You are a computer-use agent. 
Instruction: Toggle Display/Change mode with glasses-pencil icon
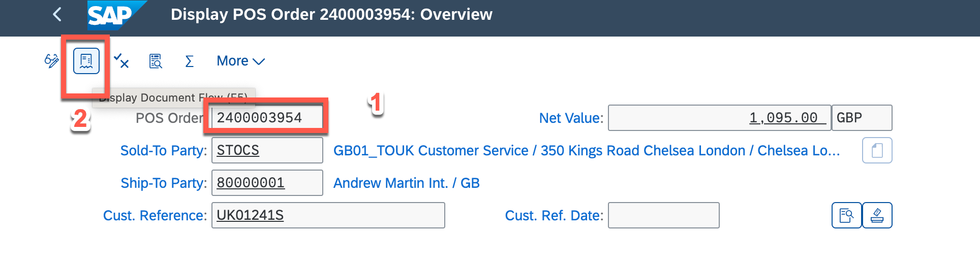(52, 61)
